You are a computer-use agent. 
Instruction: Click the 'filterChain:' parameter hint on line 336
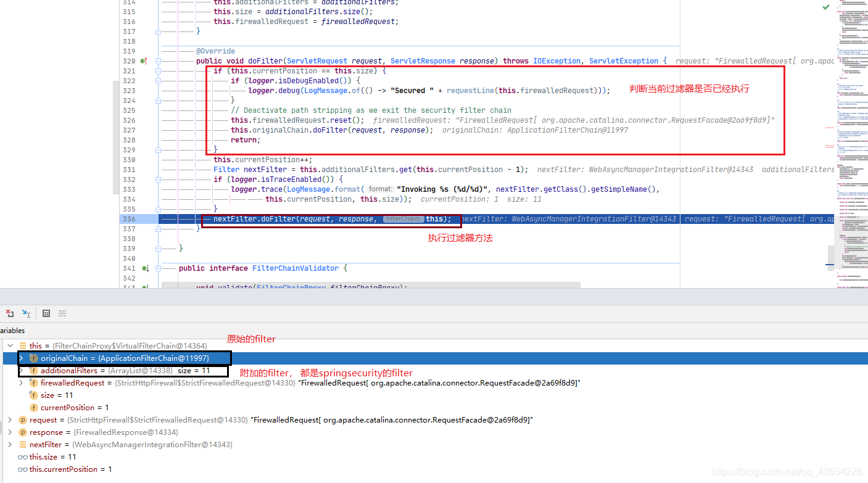click(x=403, y=219)
